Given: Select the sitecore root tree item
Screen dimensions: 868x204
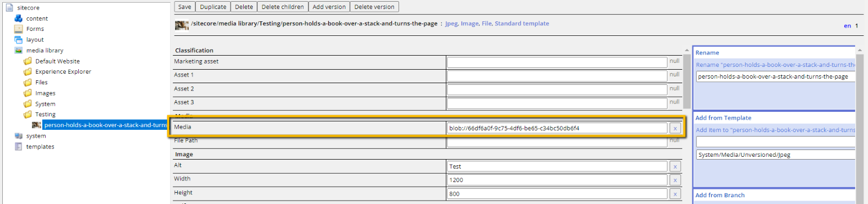Looking at the screenshot, I should click(28, 8).
